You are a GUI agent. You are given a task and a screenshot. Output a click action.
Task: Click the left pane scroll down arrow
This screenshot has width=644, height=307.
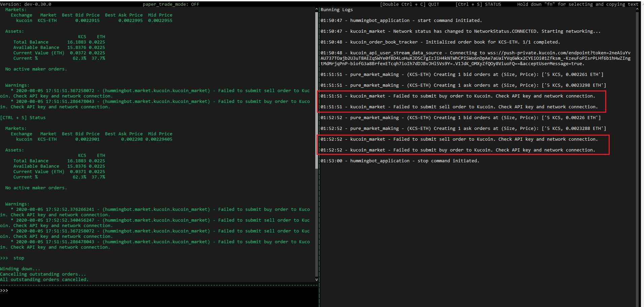pos(316,280)
